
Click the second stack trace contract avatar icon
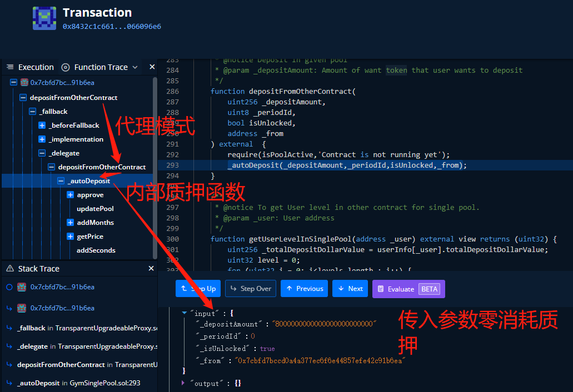(22, 308)
